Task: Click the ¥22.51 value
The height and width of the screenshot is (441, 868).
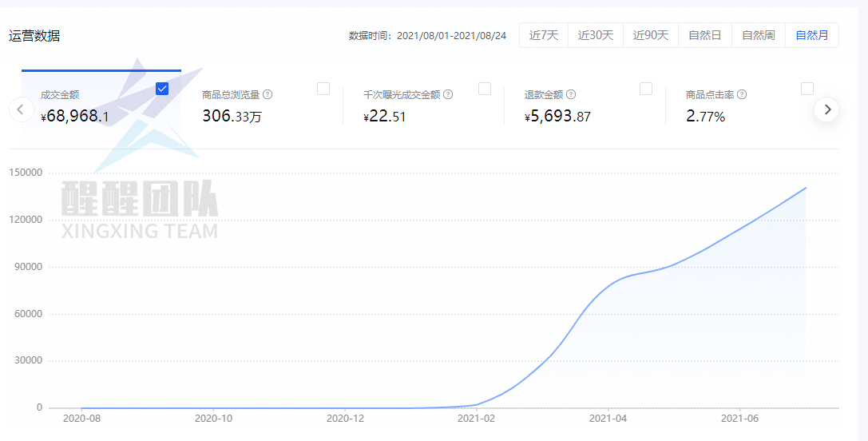Action: [x=384, y=117]
